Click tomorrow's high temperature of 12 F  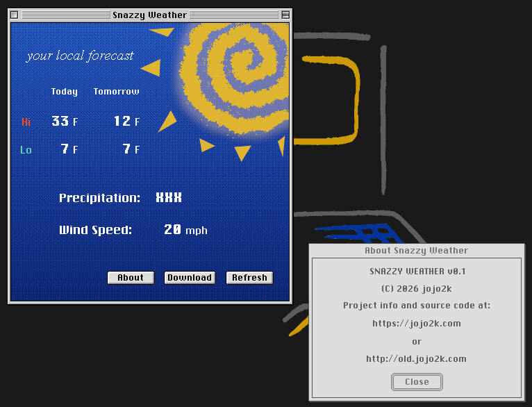(126, 122)
